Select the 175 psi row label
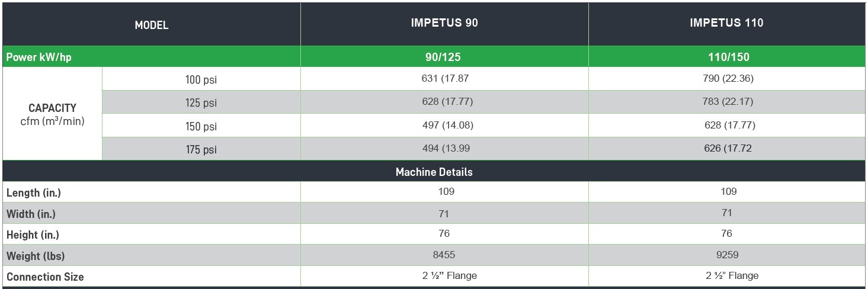The image size is (868, 289). click(x=201, y=150)
